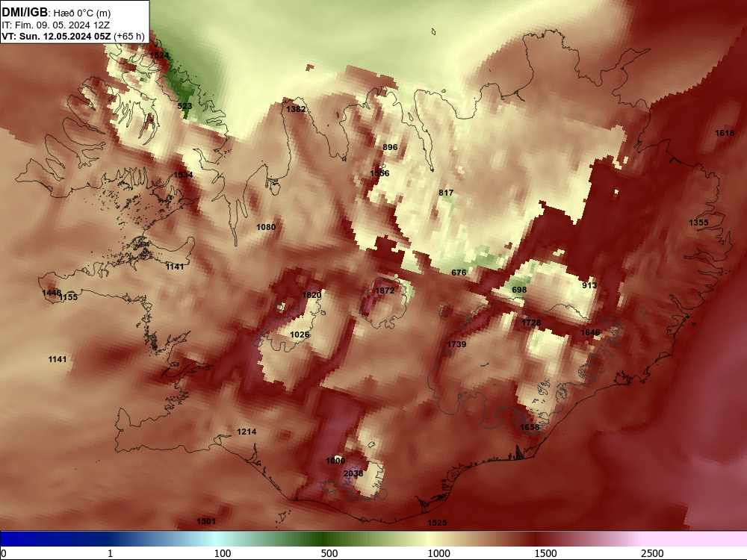Click the 2500 tick on color scale
The width and height of the screenshot is (747, 560).
(x=652, y=553)
